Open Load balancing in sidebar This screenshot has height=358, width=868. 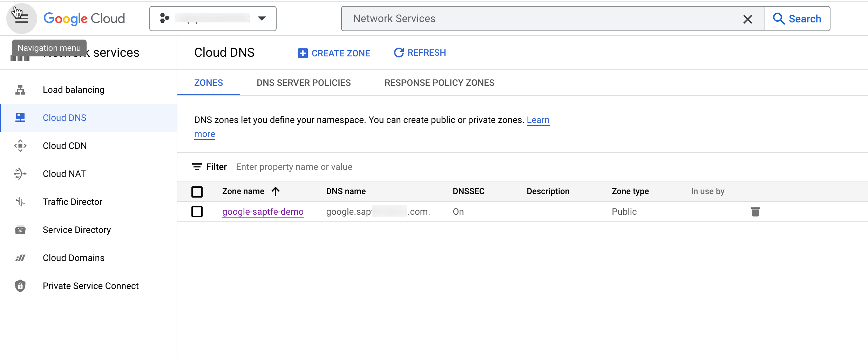[x=88, y=90]
